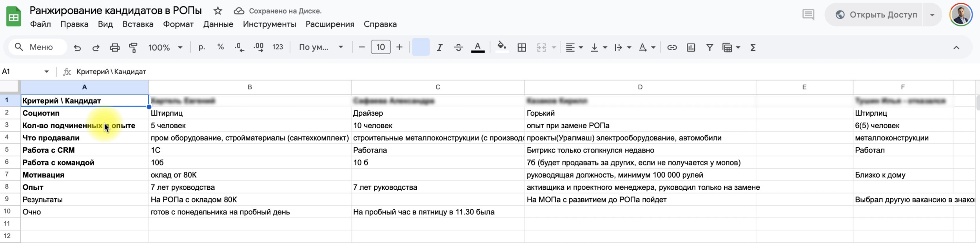Click the increase font size plus button
The width and height of the screenshot is (980, 243).
tap(399, 47)
